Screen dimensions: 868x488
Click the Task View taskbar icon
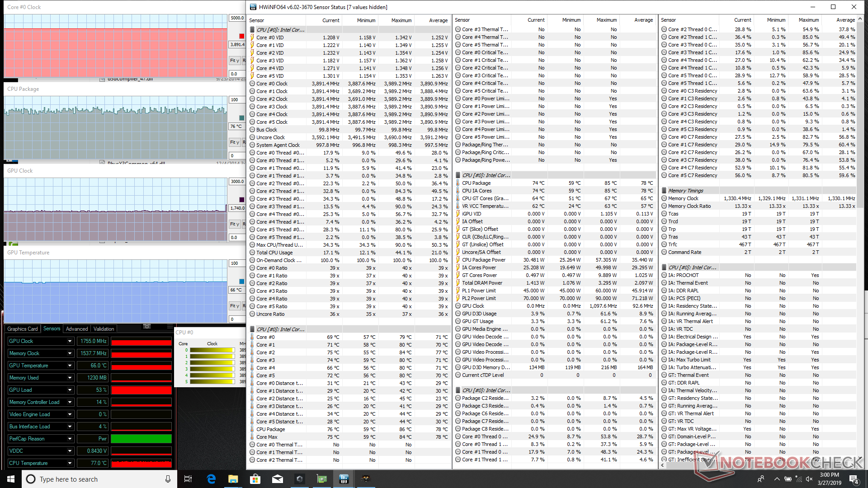tap(188, 479)
